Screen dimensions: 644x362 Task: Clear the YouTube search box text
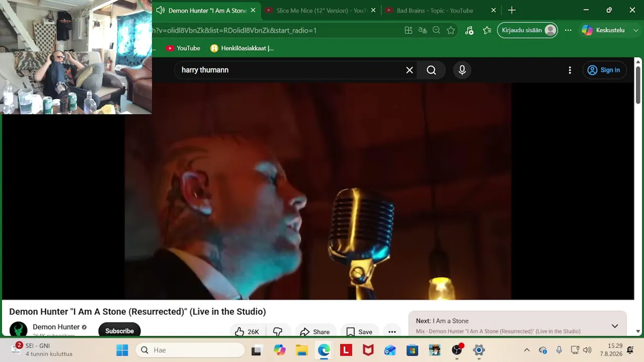410,70
